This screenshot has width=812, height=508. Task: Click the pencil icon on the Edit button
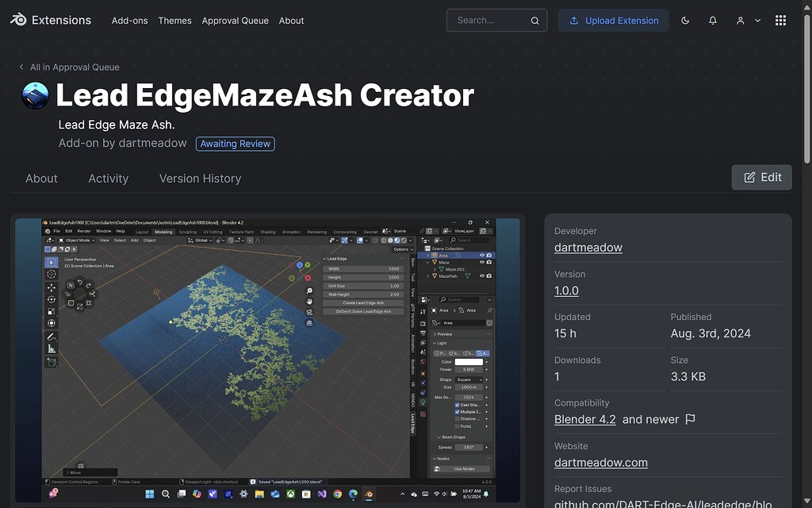[749, 177]
